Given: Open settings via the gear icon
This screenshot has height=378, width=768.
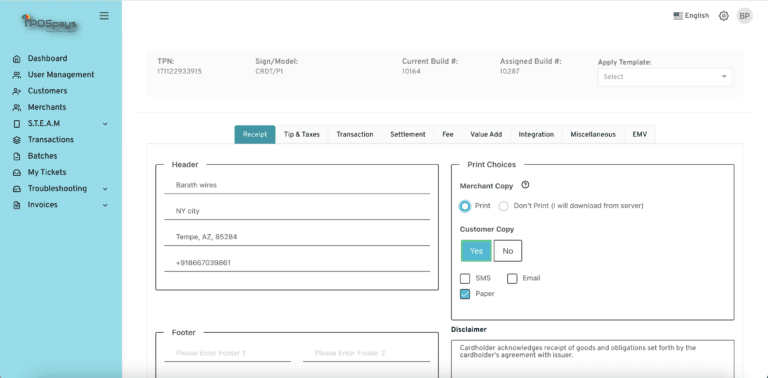Looking at the screenshot, I should click(723, 16).
